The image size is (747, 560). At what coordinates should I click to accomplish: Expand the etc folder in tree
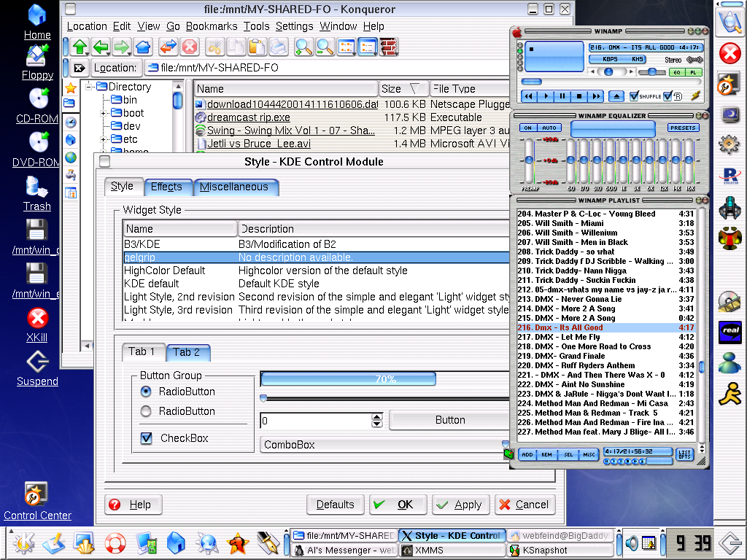(103, 139)
